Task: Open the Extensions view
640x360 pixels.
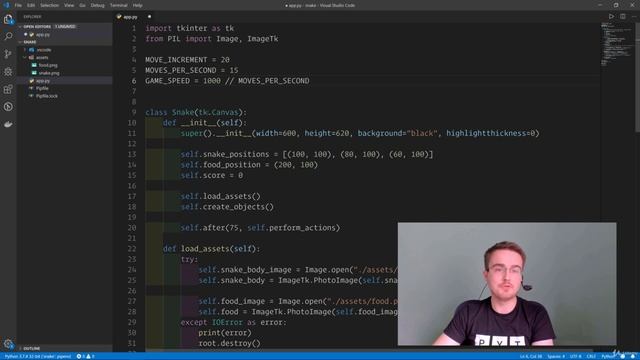Action: click(8, 89)
